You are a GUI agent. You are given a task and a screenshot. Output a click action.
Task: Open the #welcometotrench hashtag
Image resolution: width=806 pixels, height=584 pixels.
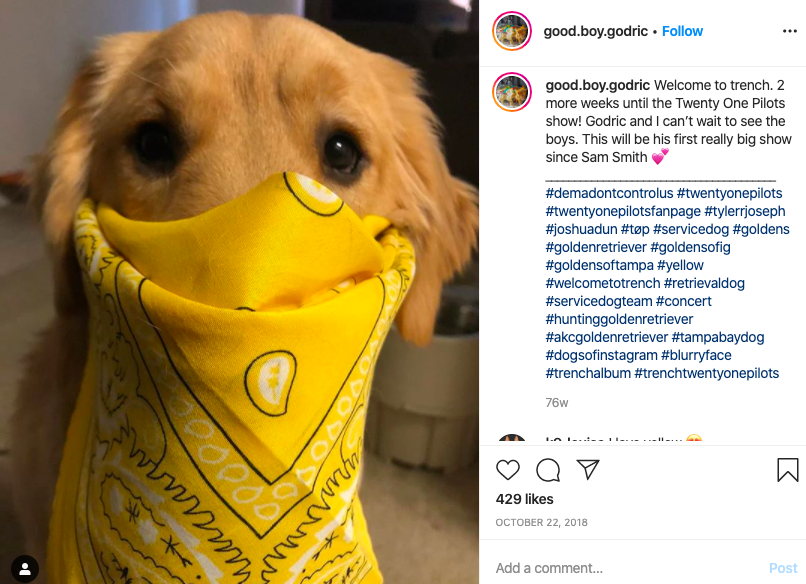(602, 283)
